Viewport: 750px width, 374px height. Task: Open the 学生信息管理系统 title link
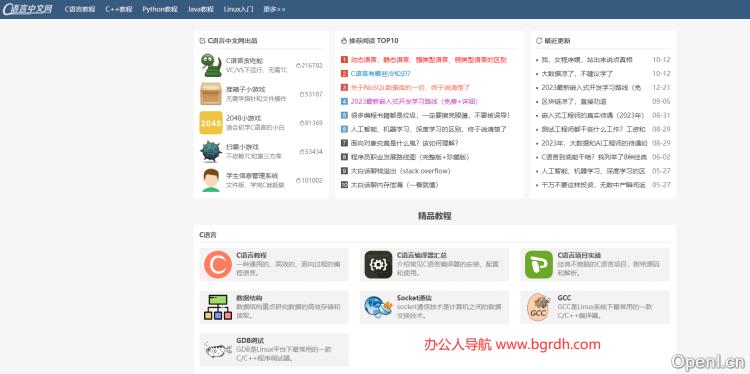pyautogui.click(x=252, y=176)
